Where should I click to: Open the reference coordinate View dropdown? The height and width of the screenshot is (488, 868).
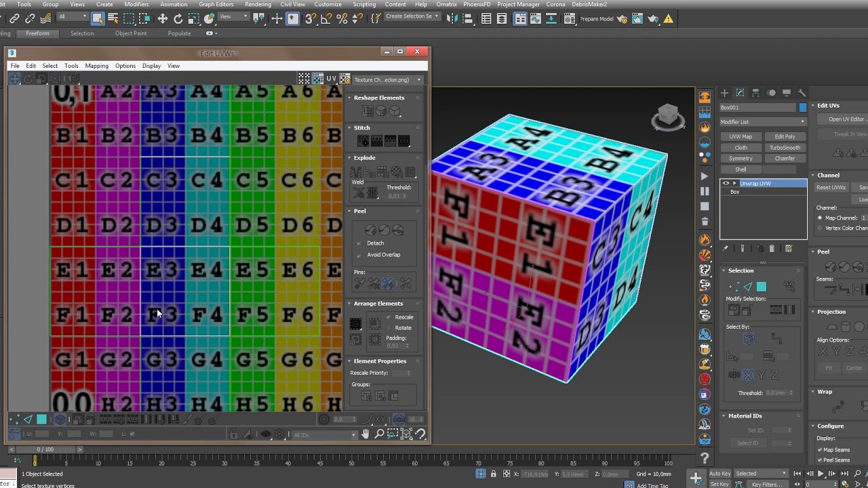[x=233, y=16]
